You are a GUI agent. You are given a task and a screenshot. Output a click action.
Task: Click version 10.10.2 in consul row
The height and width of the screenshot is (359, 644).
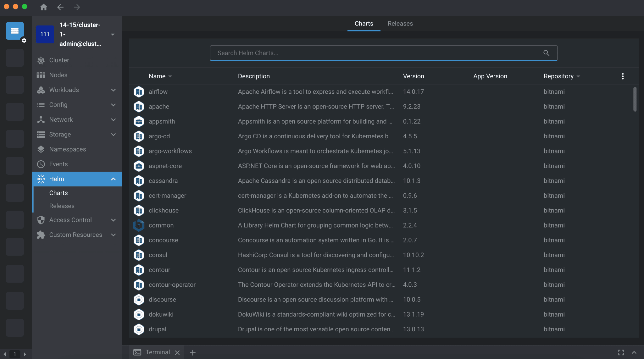414,255
